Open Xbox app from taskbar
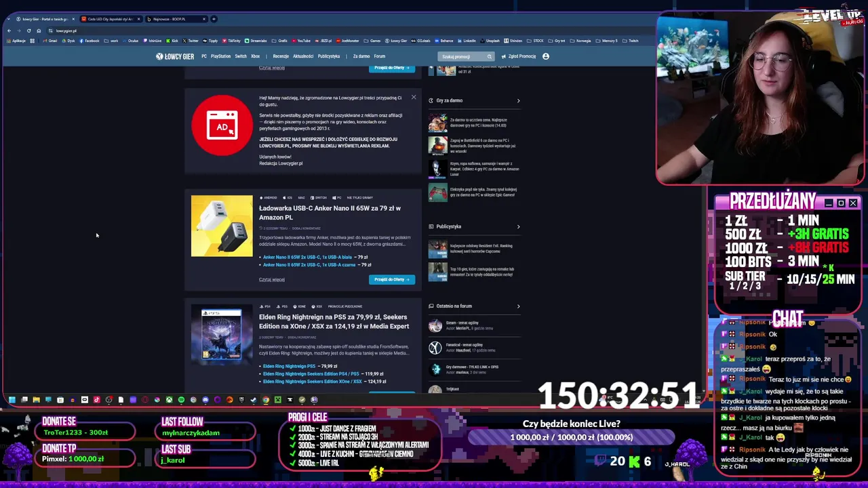 click(169, 400)
